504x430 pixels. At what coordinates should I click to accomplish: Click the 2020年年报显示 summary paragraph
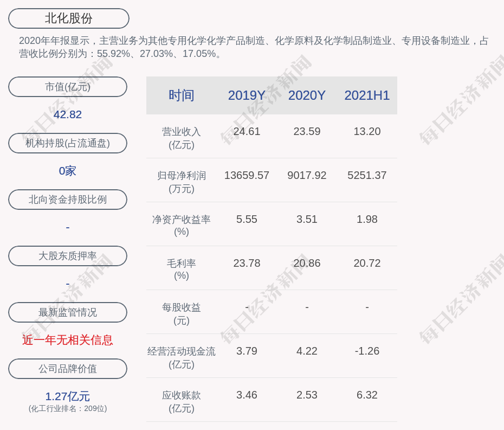[254, 47]
